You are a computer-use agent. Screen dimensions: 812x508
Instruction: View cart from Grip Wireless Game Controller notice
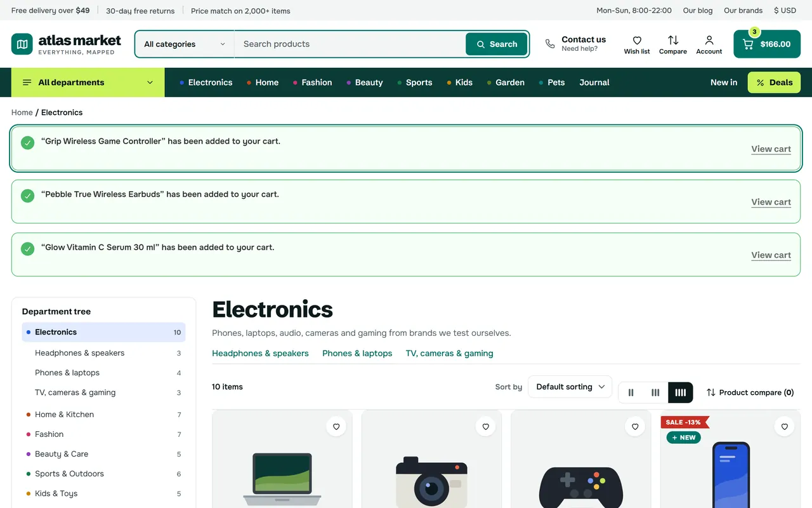click(x=771, y=149)
